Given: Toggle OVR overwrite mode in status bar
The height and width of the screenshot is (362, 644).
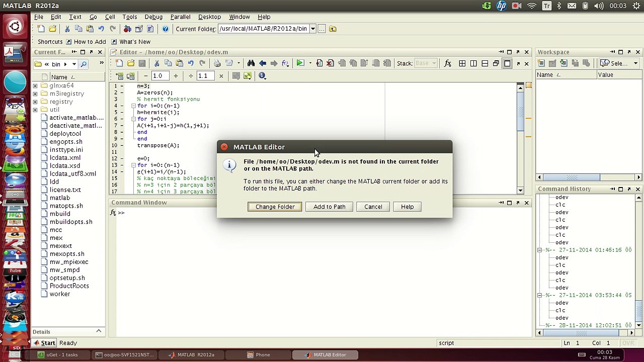Looking at the screenshot, I should coord(628,343).
